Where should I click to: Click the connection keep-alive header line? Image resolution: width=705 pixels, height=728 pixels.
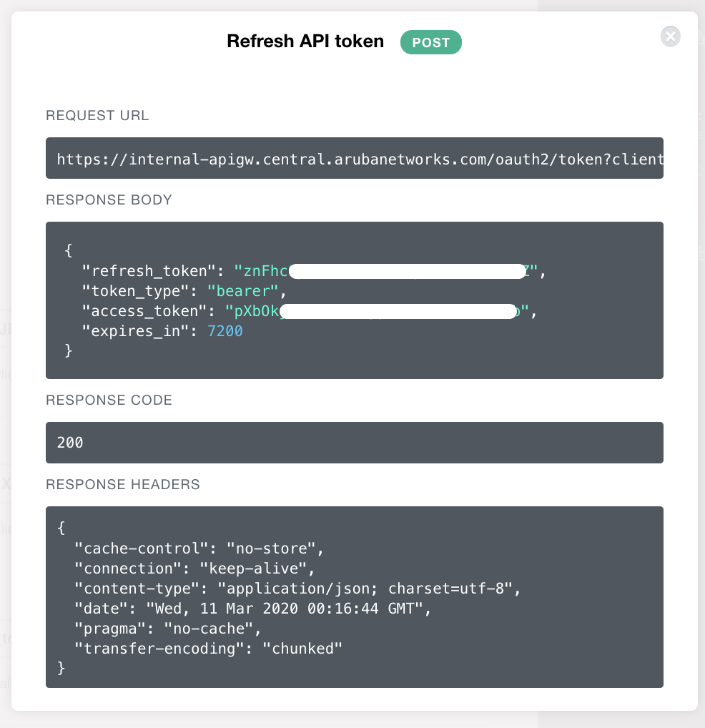pos(194,569)
